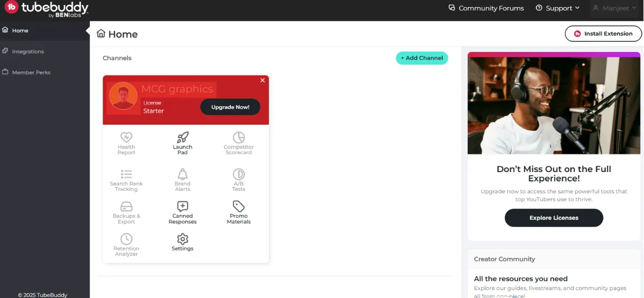Close the MCG graphics channel card
This screenshot has height=298, width=644.
[x=262, y=80]
